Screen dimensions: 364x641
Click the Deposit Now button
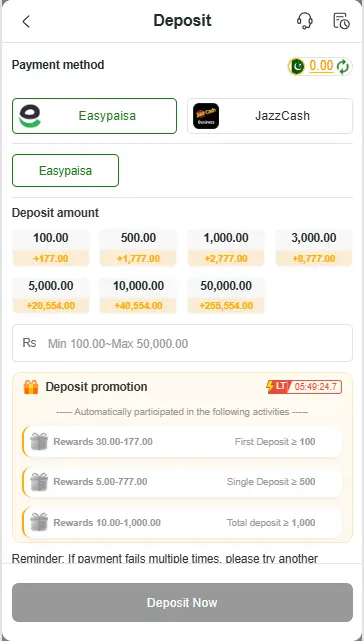click(x=182, y=603)
